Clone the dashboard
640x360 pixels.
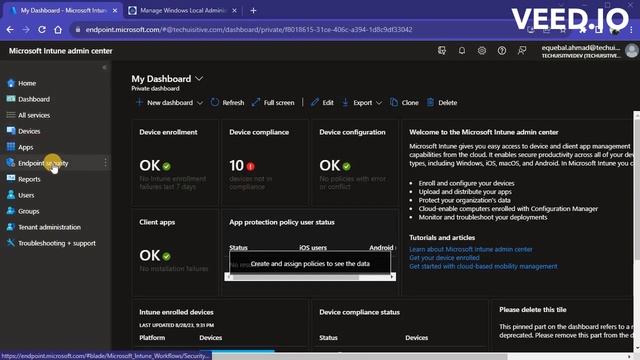pyautogui.click(x=404, y=103)
